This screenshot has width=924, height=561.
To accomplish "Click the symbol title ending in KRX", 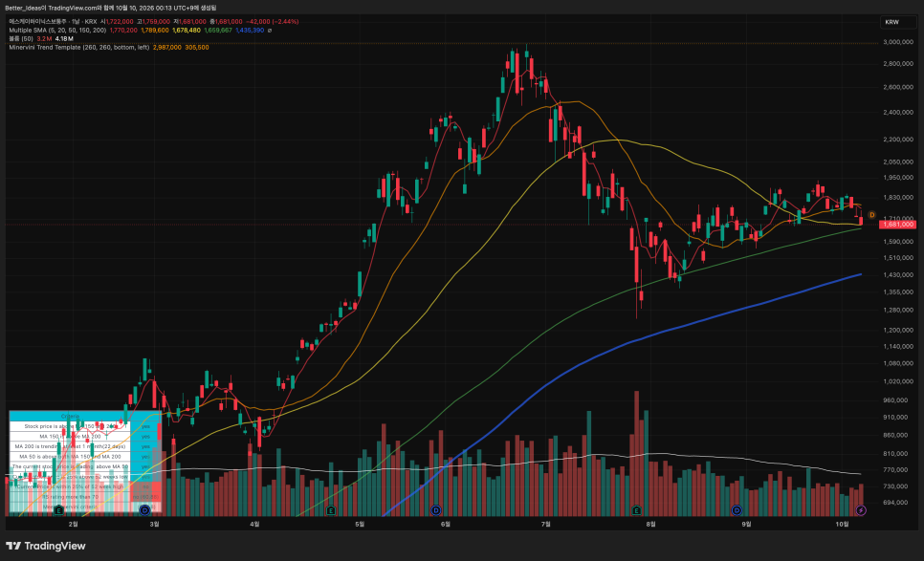I will [53, 22].
